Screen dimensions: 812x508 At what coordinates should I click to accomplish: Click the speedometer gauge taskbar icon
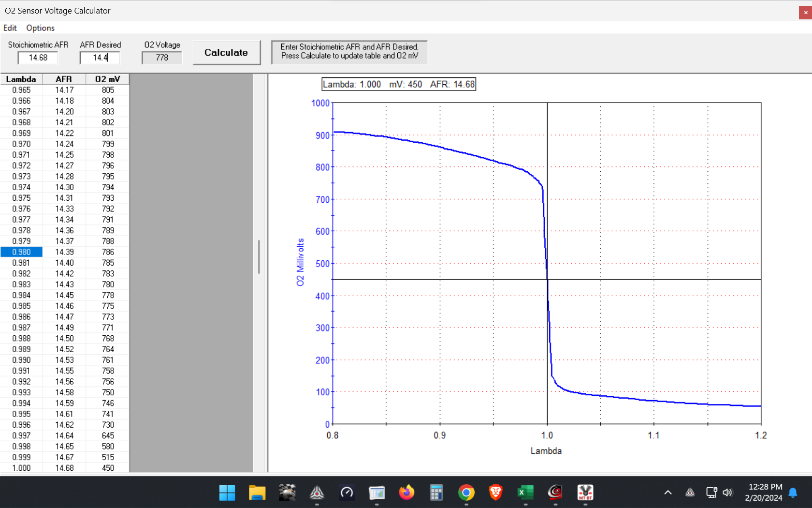click(x=347, y=493)
